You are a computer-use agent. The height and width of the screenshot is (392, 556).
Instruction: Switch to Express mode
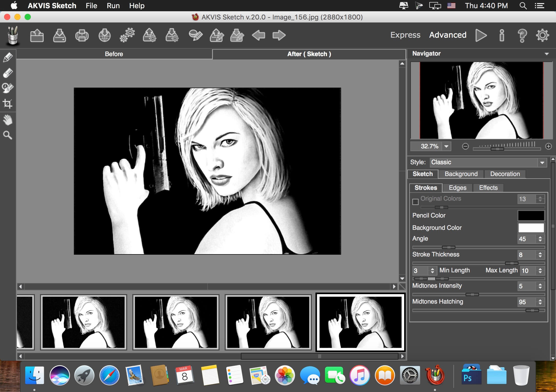(x=405, y=35)
